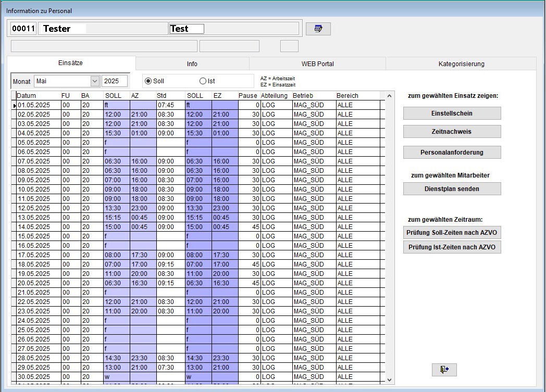The height and width of the screenshot is (392, 546).
Task: Open the WEB Portal tab
Action: pos(317,64)
